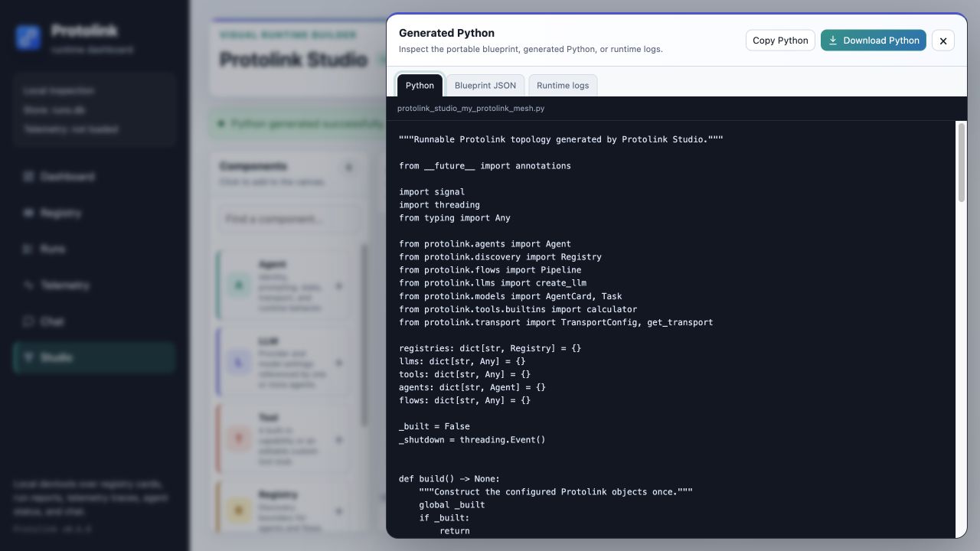Click the LLM component card icon
This screenshot has width=980, height=551.
click(239, 363)
